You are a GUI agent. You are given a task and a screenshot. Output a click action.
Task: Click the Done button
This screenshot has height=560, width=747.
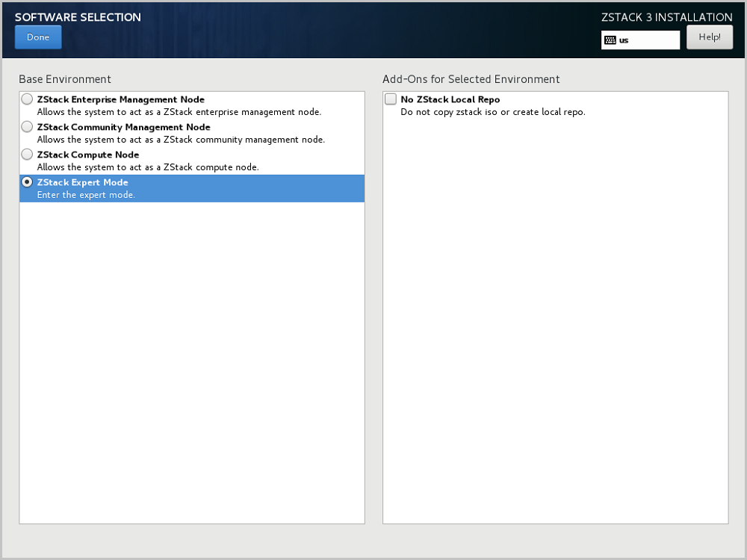(38, 37)
